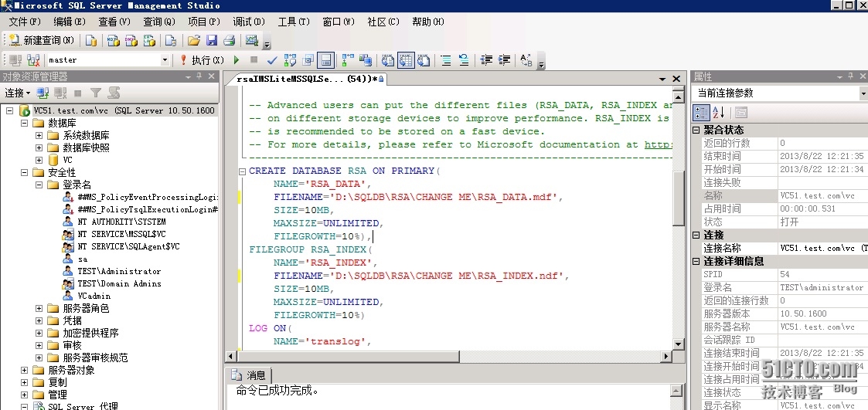Toggle IntelliSense enabled button
The image size is (868, 410).
pos(326,59)
